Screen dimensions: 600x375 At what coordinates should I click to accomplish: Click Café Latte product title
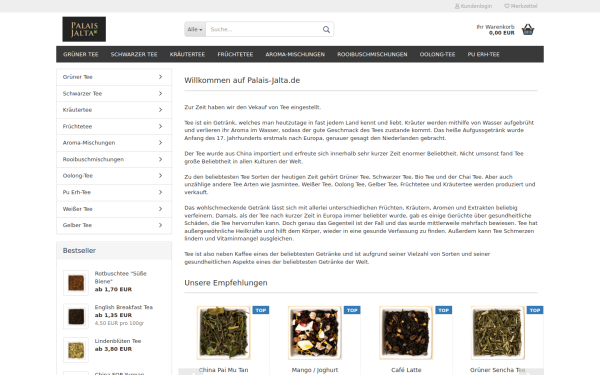(x=406, y=370)
